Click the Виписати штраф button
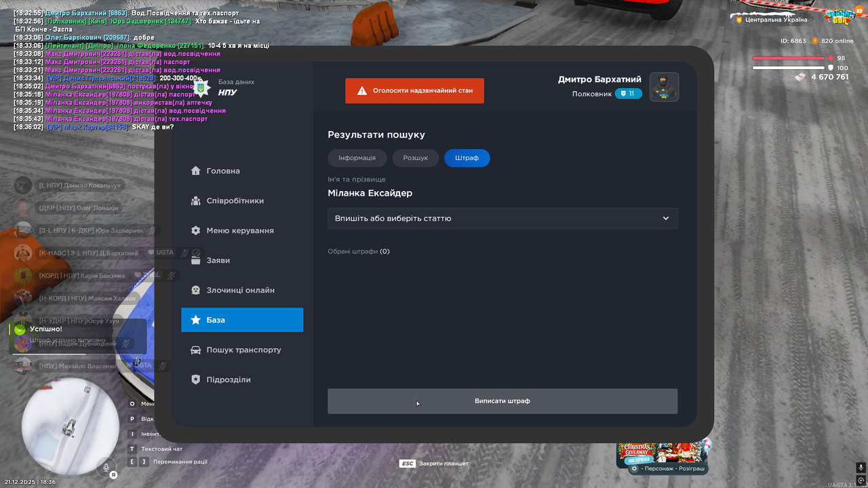Screen dimensions: 868x488 502,401
